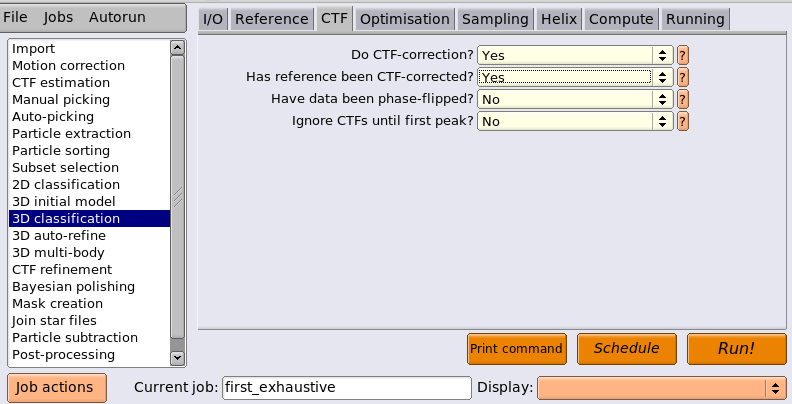Expand the Do CTF-correction dropdown
Viewport: 792px width, 404px height.
pyautogui.click(x=575, y=55)
